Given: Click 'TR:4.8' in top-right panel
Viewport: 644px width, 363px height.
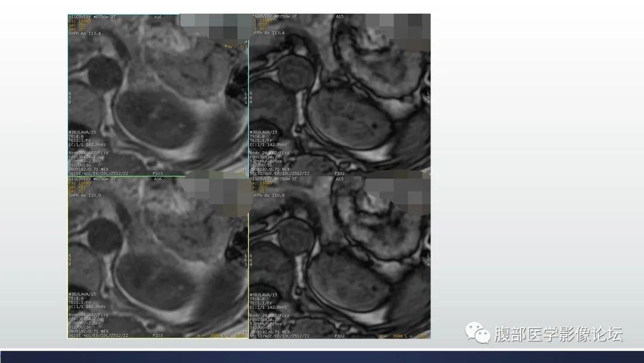Looking at the screenshot, I should coord(258,137).
